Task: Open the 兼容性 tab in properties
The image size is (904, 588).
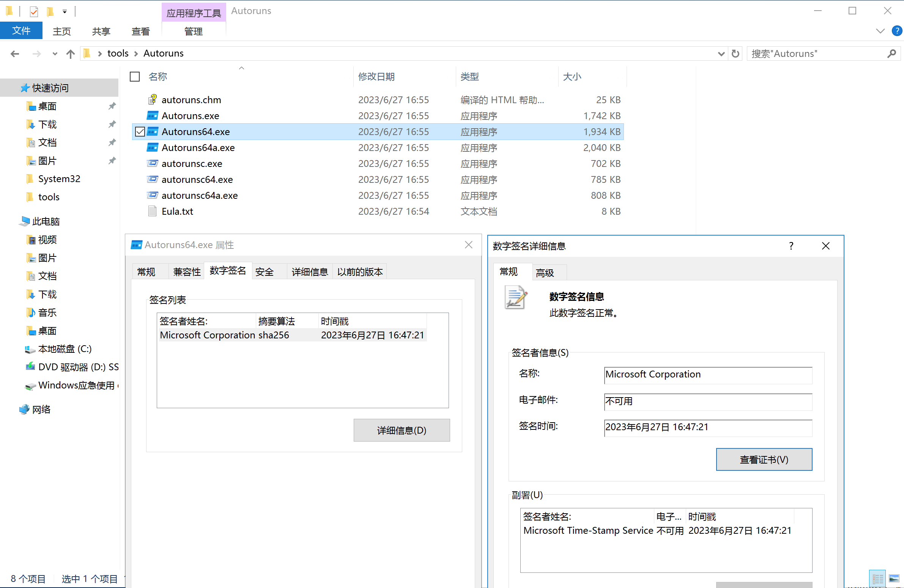Action: [187, 272]
